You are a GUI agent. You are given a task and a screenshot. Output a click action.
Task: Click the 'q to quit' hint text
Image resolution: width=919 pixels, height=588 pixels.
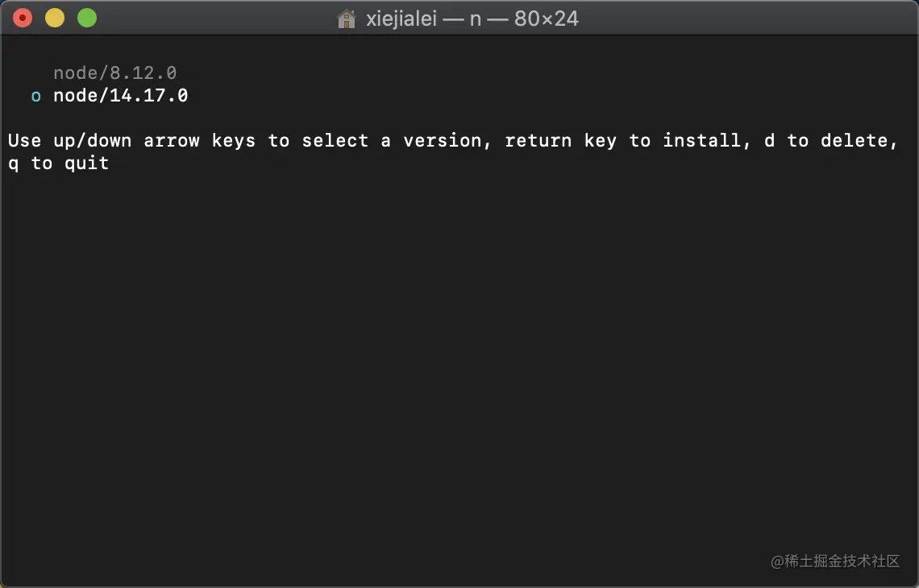[59, 164]
